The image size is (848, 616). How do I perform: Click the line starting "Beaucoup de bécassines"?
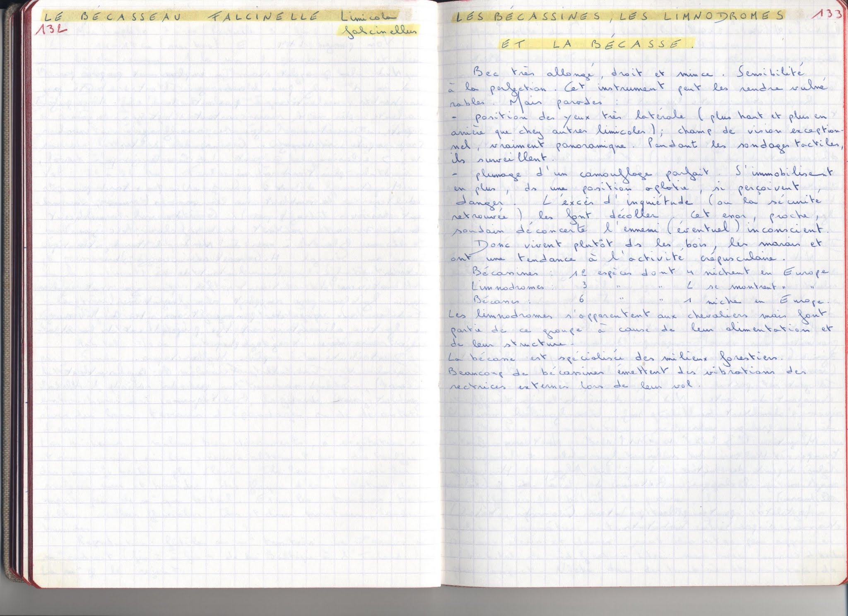pos(628,372)
